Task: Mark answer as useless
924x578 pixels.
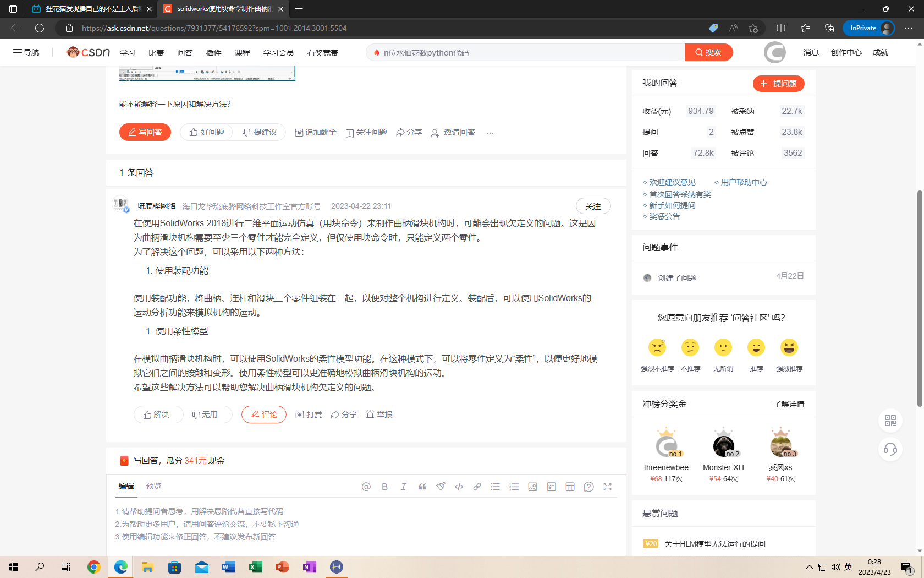Action: point(205,415)
